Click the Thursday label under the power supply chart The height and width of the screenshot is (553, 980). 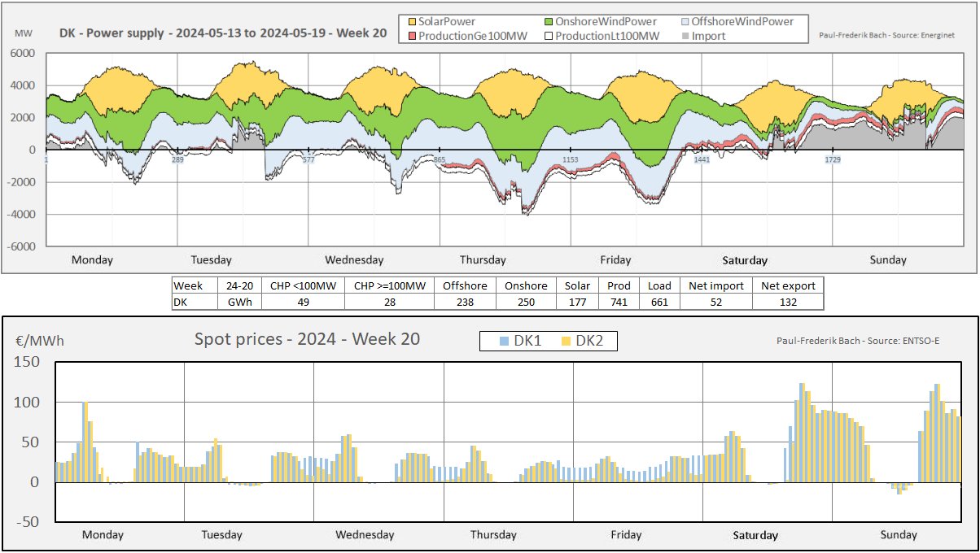[x=483, y=260]
